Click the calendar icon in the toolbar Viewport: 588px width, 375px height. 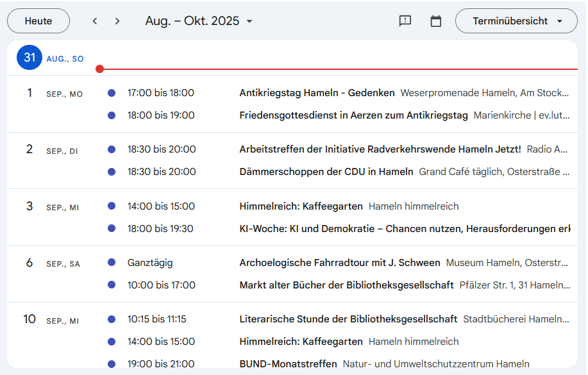[x=436, y=21]
